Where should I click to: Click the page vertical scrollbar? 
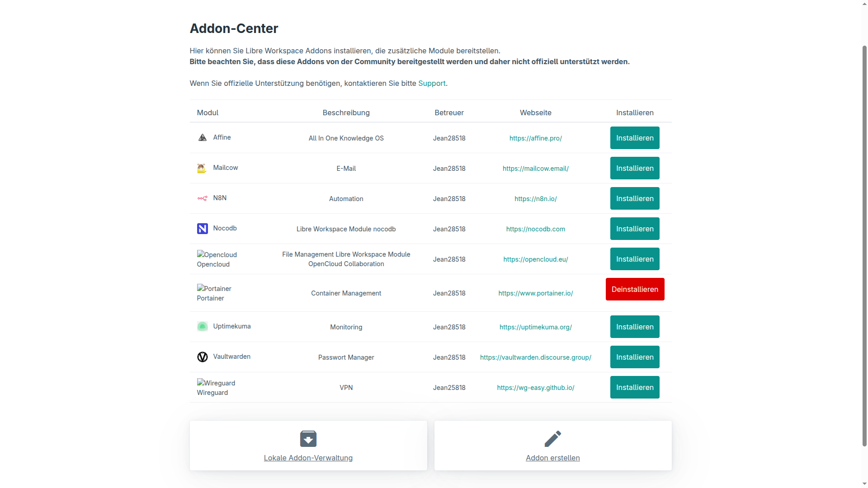(864, 244)
